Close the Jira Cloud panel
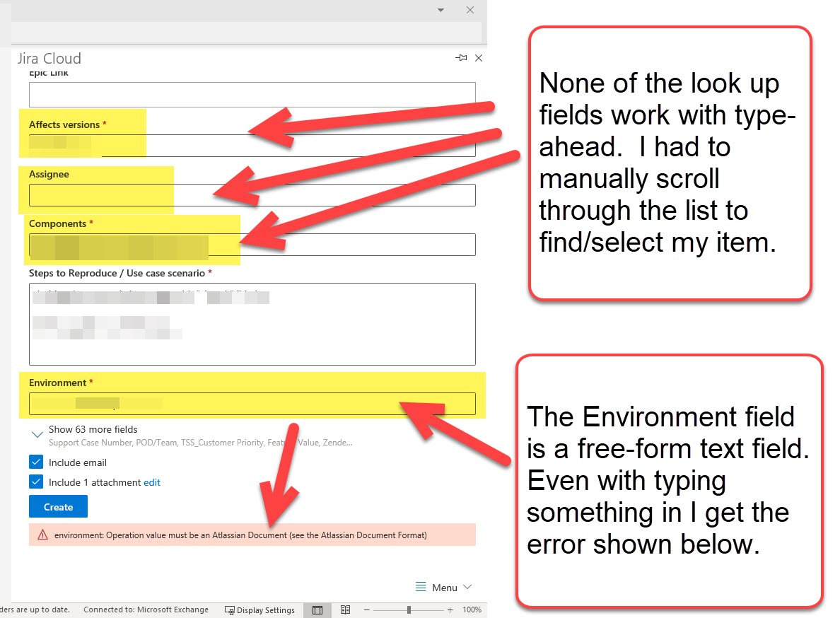 pyautogui.click(x=479, y=58)
